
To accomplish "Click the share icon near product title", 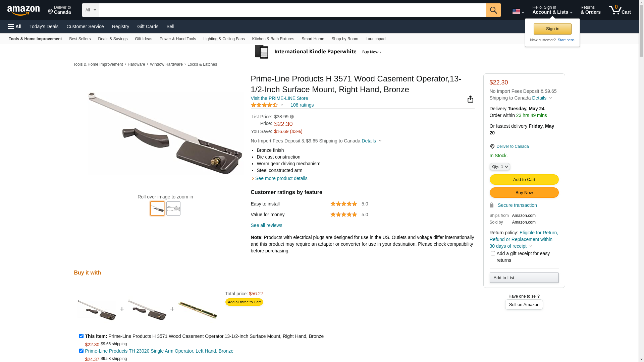I will tap(470, 99).
